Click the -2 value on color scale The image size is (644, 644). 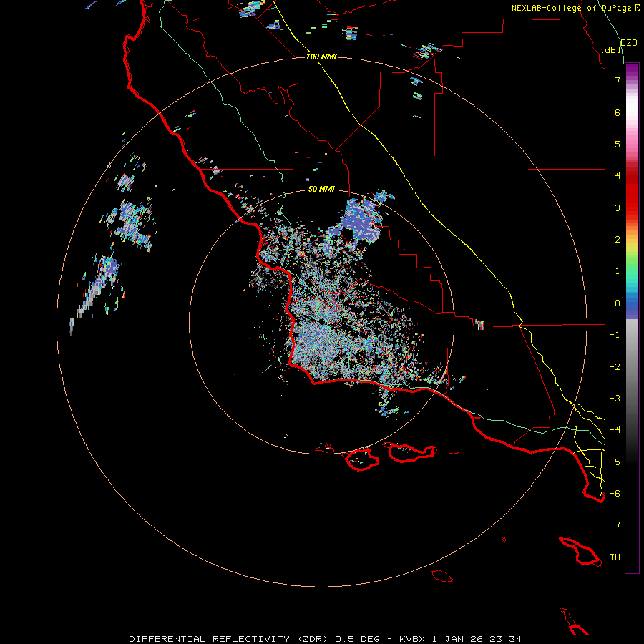615,367
